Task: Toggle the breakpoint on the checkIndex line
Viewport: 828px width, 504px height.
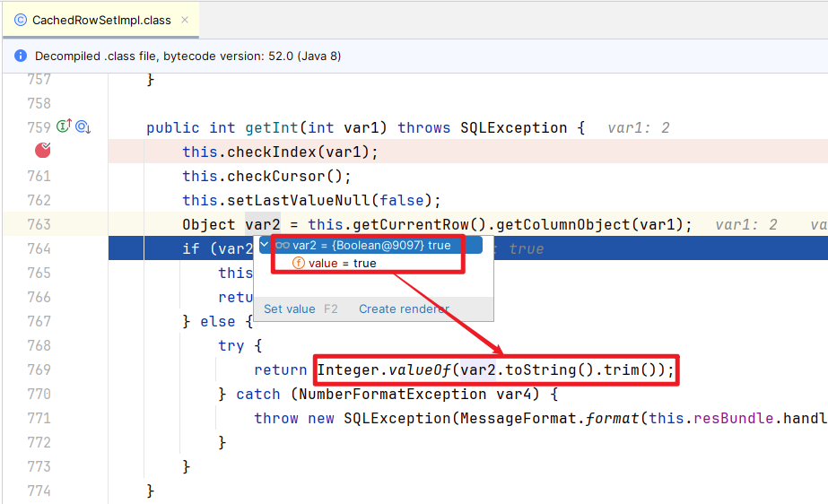Action: click(43, 151)
